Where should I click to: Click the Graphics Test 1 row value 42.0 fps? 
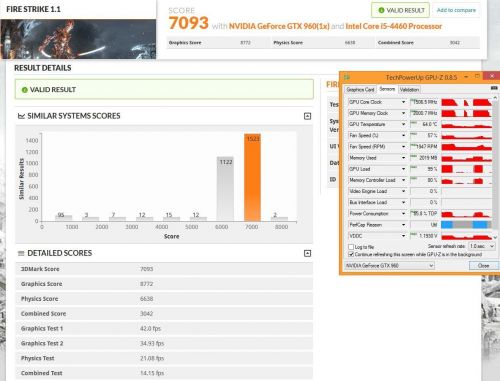coord(150,329)
